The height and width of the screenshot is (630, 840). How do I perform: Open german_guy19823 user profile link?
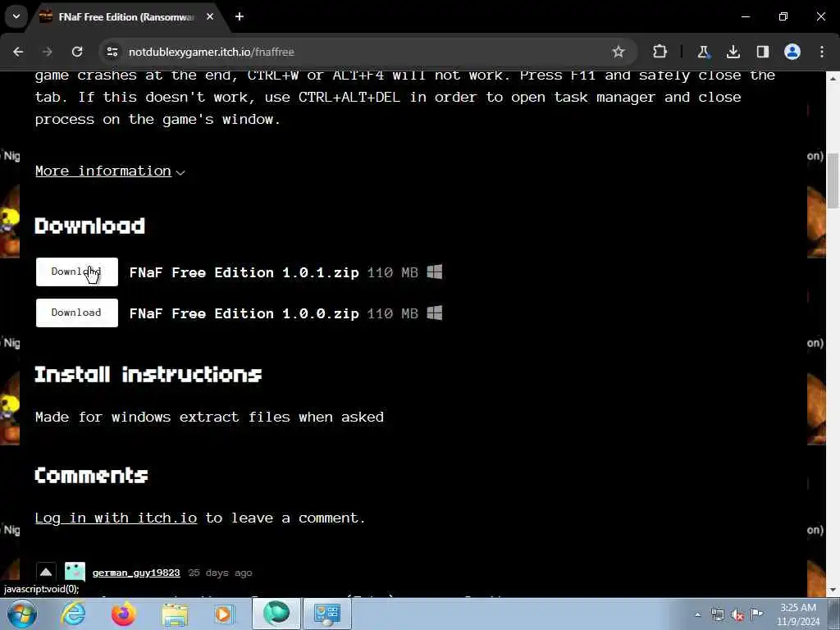tap(136, 573)
